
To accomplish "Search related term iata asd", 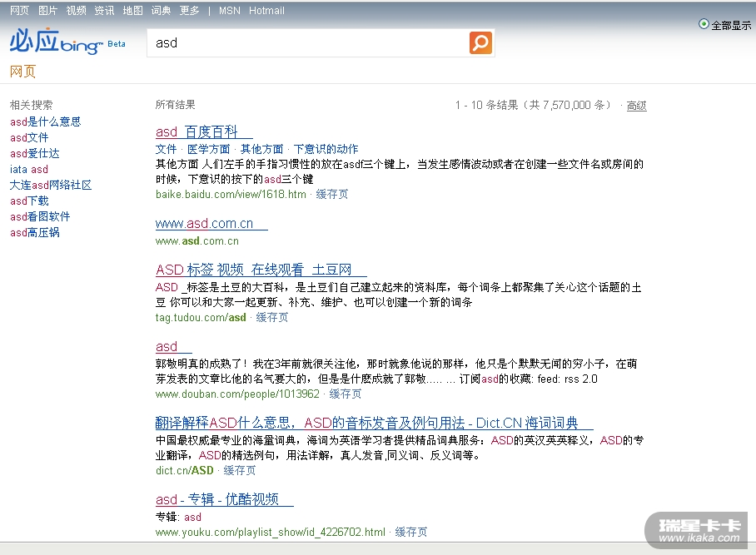I will [x=29, y=170].
